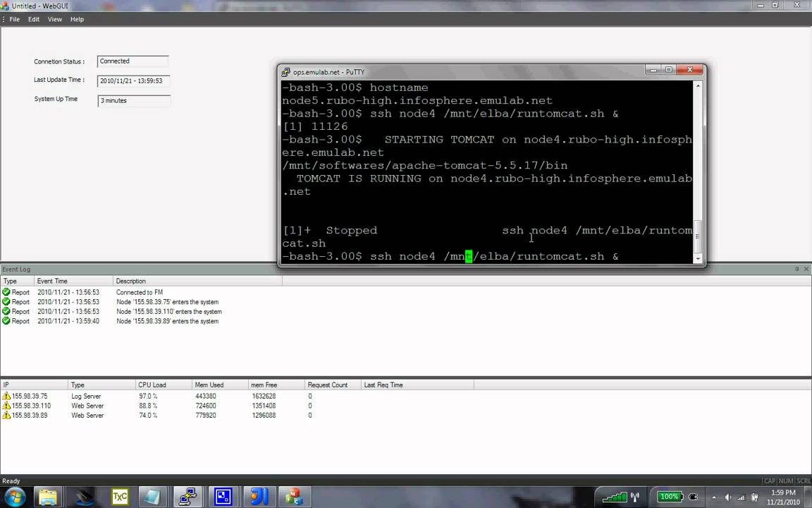Open the Help menu
The image size is (812, 508).
point(77,19)
